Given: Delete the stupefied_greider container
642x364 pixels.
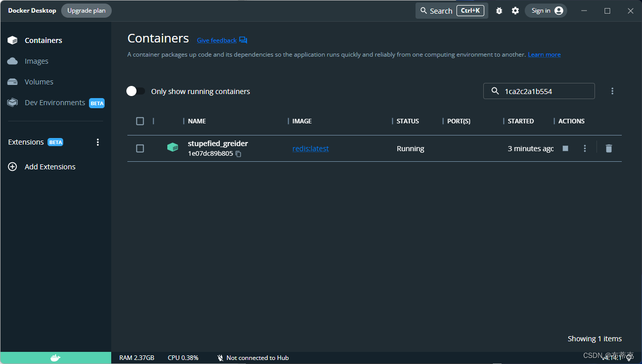Looking at the screenshot, I should click(x=609, y=148).
